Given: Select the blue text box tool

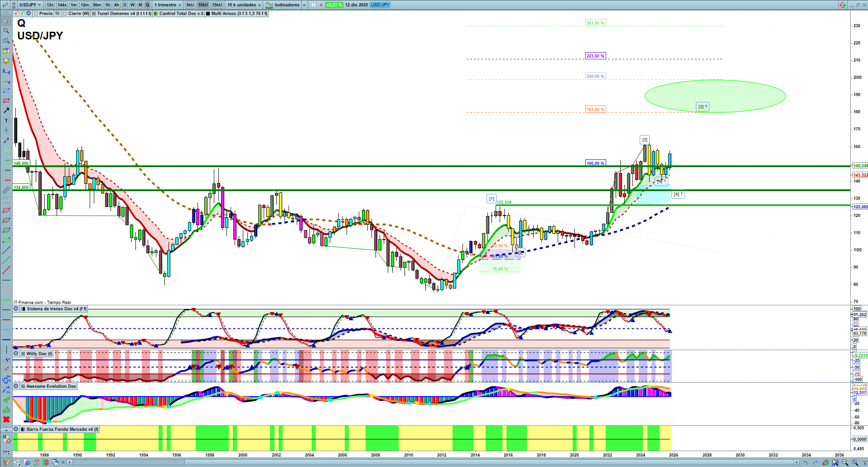Looking at the screenshot, I should [6, 120].
